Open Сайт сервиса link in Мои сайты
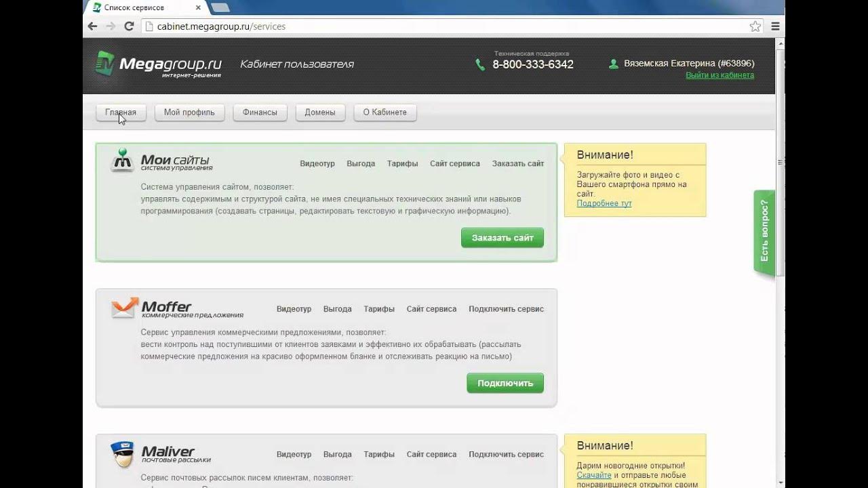 pyautogui.click(x=455, y=163)
